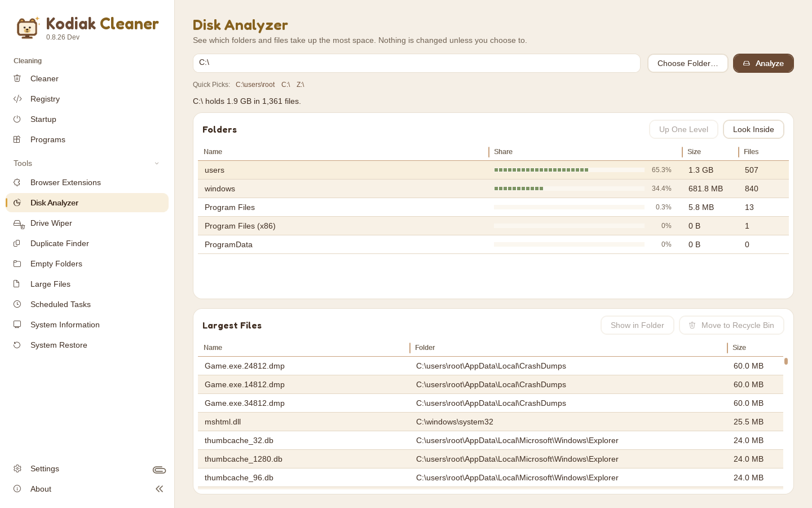This screenshot has height=508, width=812.
Task: Focus the folder path input field
Action: 417,63
